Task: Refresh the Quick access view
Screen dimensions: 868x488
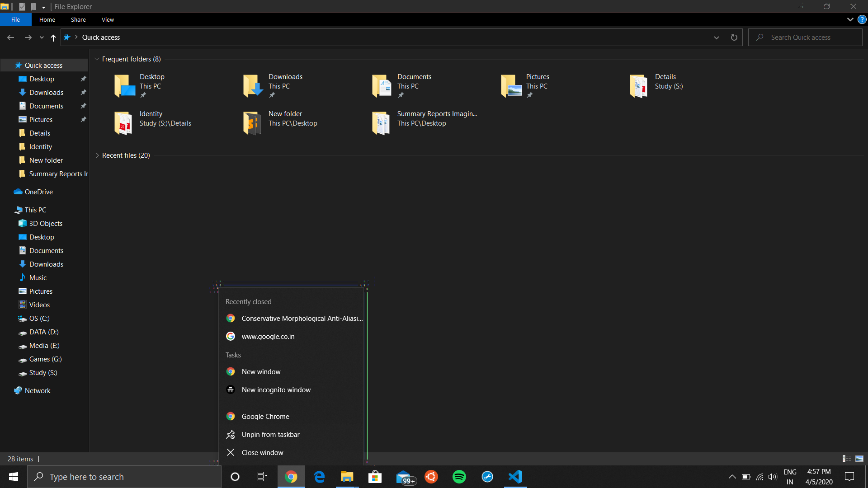Action: tap(734, 37)
